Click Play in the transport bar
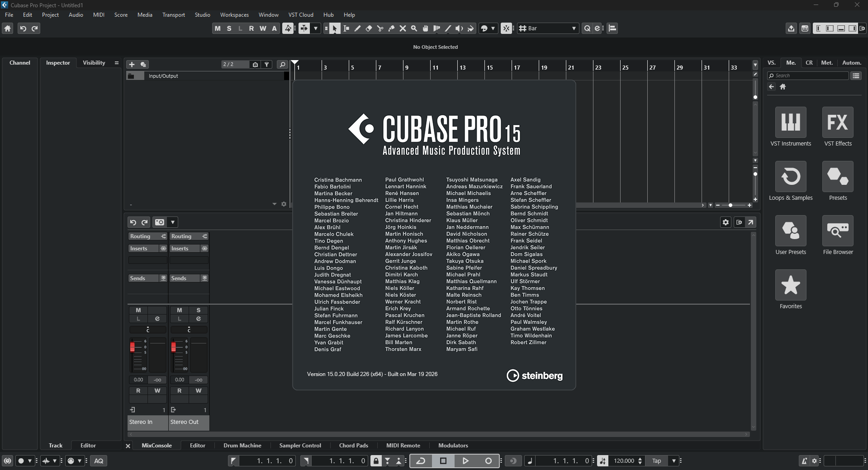The width and height of the screenshot is (868, 470). pyautogui.click(x=465, y=461)
